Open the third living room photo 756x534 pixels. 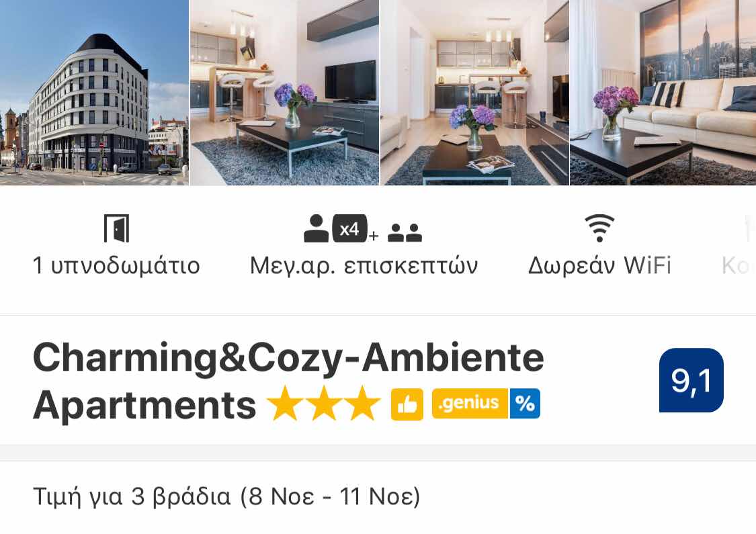pos(474,93)
